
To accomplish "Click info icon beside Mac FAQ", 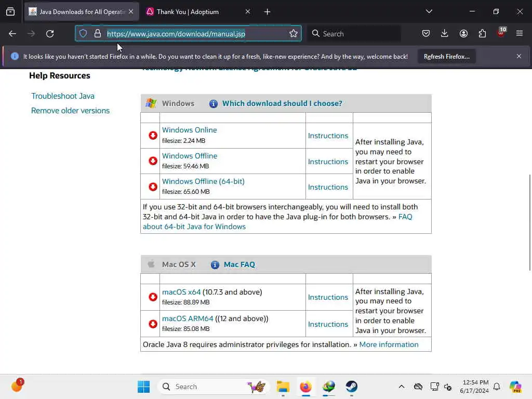I will (215, 264).
